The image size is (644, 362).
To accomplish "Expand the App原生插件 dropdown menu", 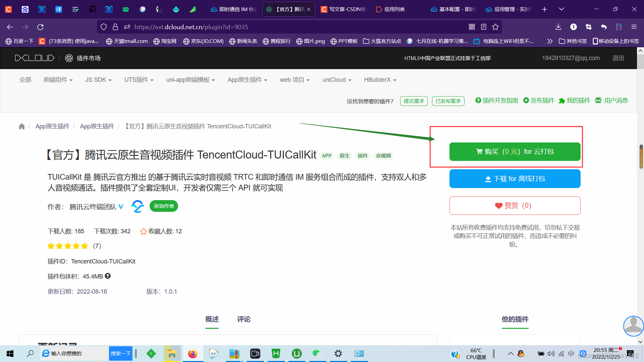I will coord(247,80).
